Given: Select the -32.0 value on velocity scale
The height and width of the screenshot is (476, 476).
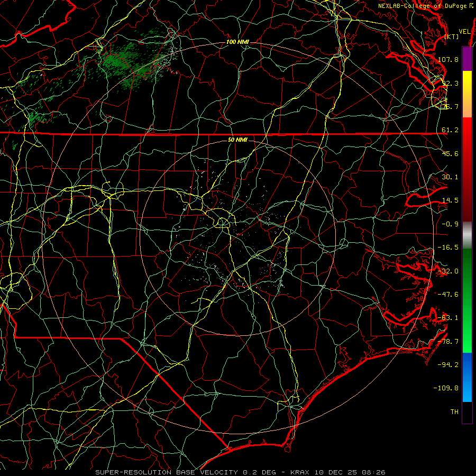Looking at the screenshot, I should [x=448, y=271].
